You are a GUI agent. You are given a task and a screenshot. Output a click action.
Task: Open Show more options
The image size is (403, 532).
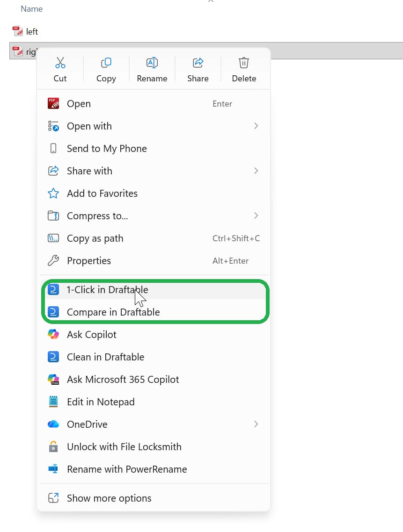coord(154,498)
